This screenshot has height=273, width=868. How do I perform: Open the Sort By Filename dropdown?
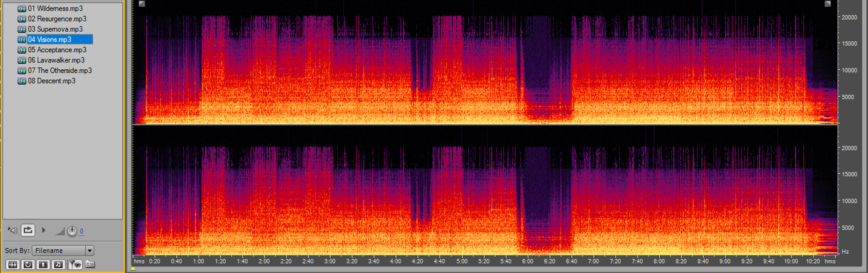pos(64,251)
